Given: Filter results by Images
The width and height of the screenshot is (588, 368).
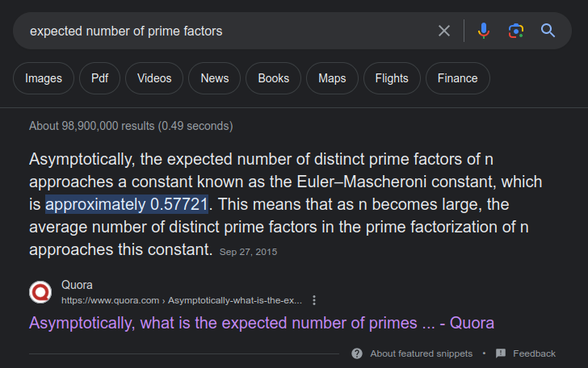Looking at the screenshot, I should tap(44, 78).
